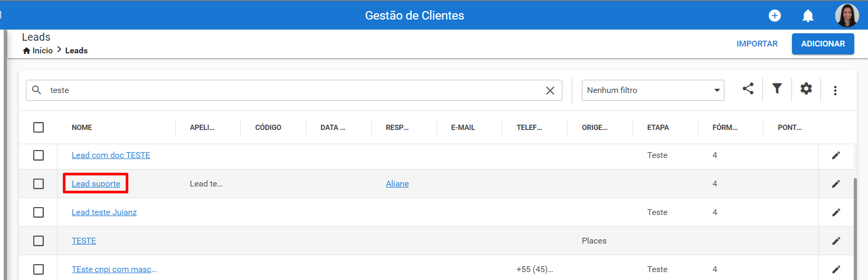Open the table settings gear
Viewport: 868px width, 280px height.
[x=806, y=89]
